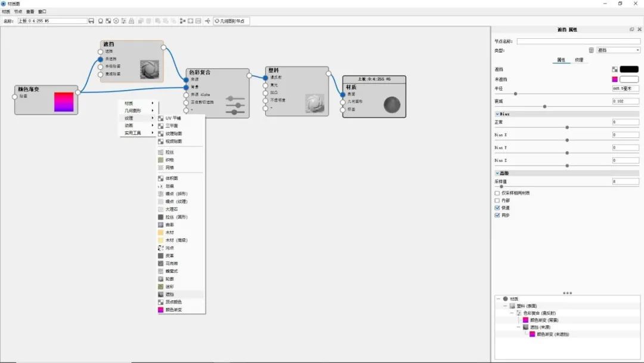Collapse the 高级 section
Viewport: 644px width, 363px height.
pyautogui.click(x=501, y=173)
